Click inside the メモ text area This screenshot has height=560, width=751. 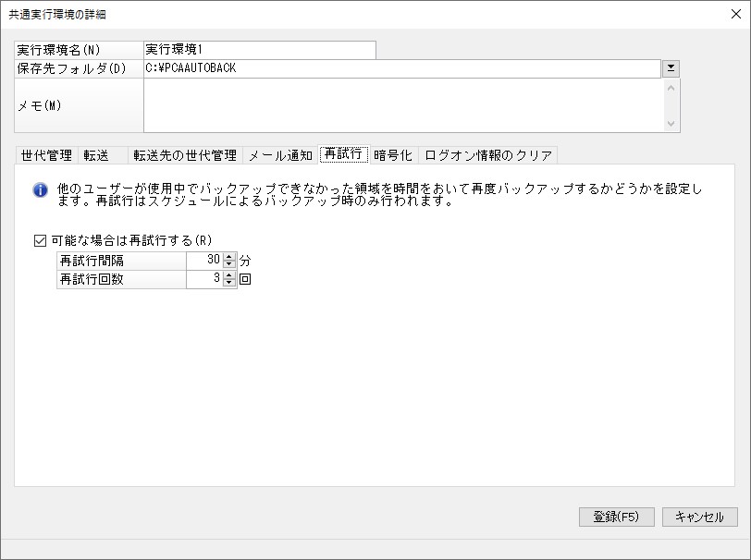403,105
